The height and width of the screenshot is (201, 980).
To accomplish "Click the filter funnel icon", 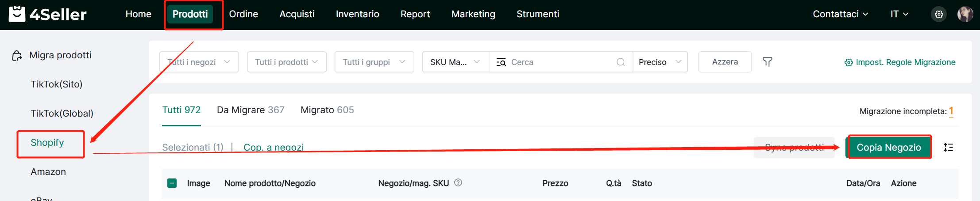I will coord(768,62).
